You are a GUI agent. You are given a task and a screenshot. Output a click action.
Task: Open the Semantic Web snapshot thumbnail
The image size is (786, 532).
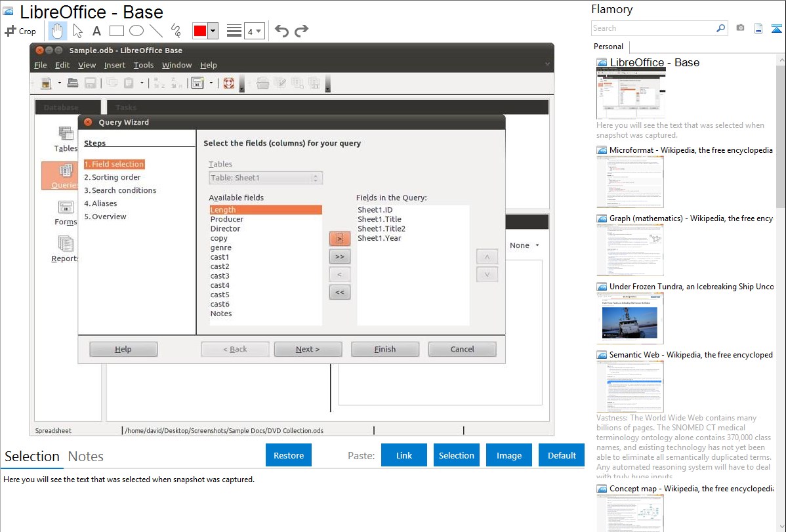point(630,386)
